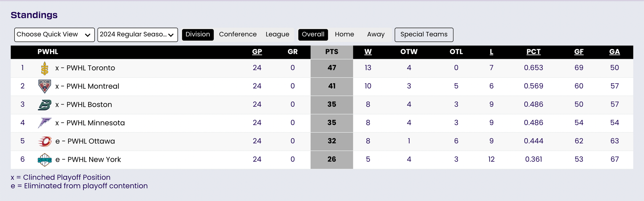The width and height of the screenshot is (644, 201).
Task: Click the PWHL Toronto team logo
Action: coord(45,68)
